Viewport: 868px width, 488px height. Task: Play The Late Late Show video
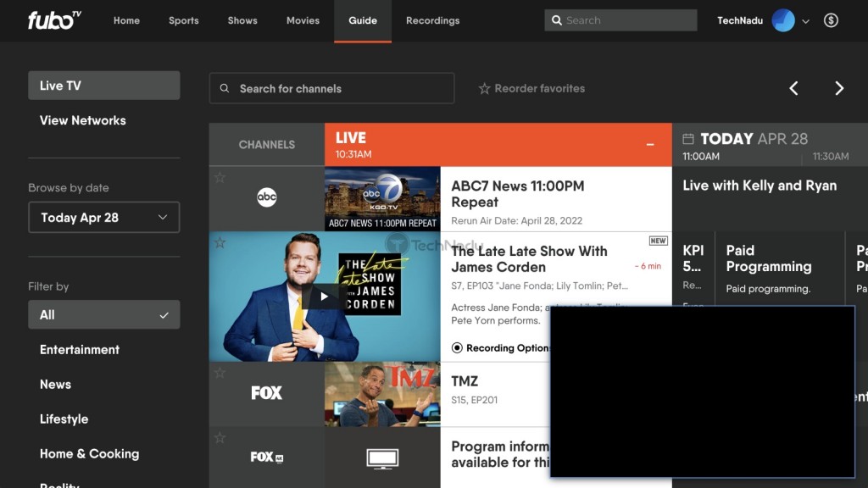point(324,297)
